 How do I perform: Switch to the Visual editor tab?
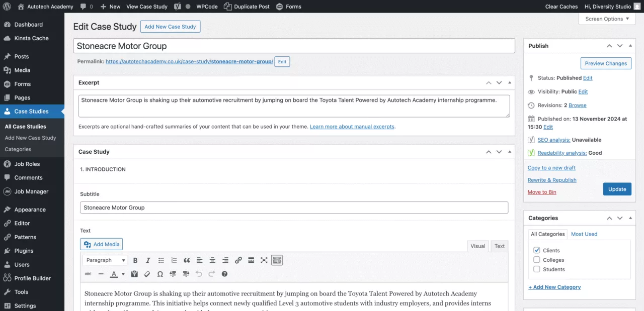point(477,246)
